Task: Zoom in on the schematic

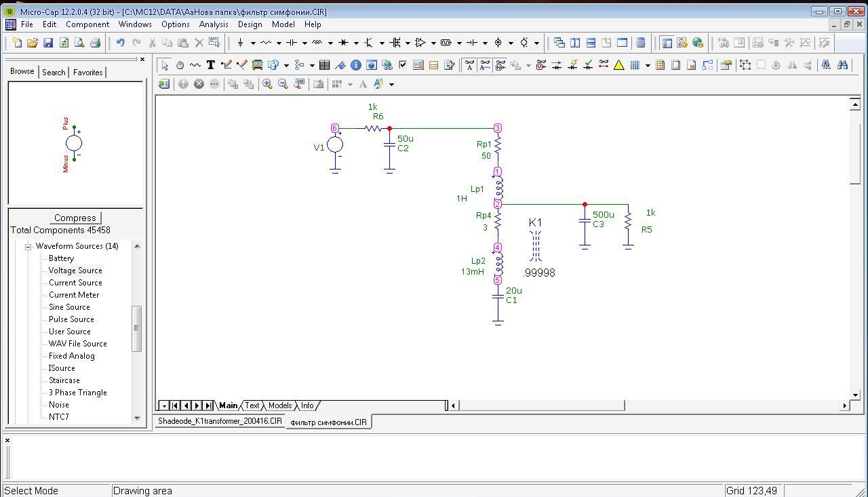Action: 268,84
